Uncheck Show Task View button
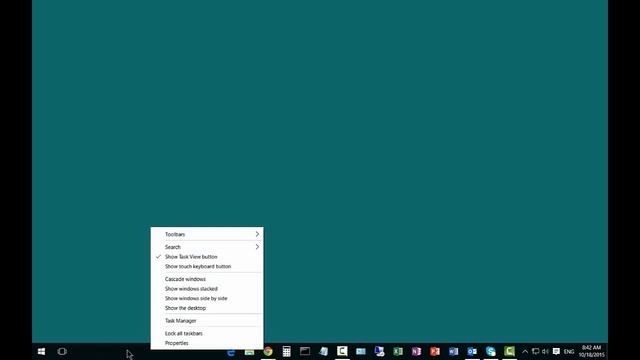Image resolution: width=640 pixels, height=360 pixels. coord(207,257)
